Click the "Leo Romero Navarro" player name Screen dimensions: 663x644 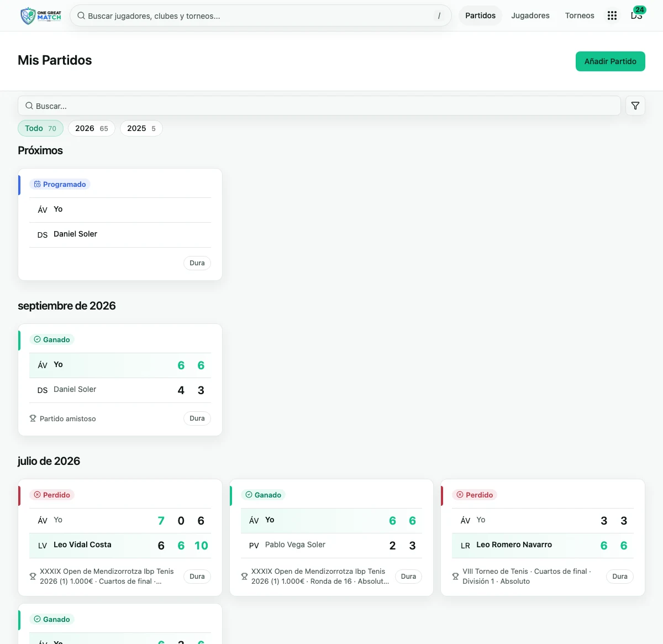pyautogui.click(x=514, y=544)
